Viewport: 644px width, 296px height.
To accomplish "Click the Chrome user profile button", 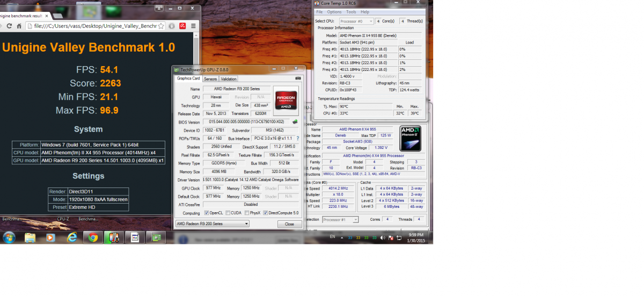I will point(159,8).
